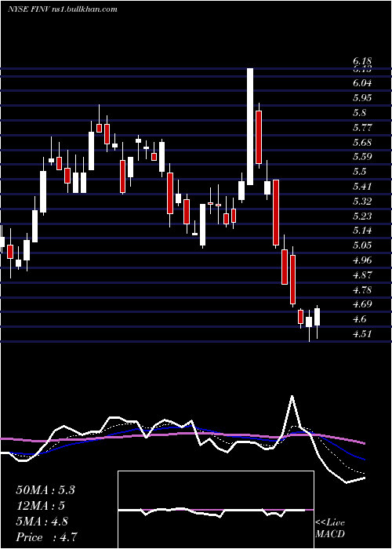Screen dimensions: 392x549
Task: Click the 5.41 price level label
Action: (362, 187)
